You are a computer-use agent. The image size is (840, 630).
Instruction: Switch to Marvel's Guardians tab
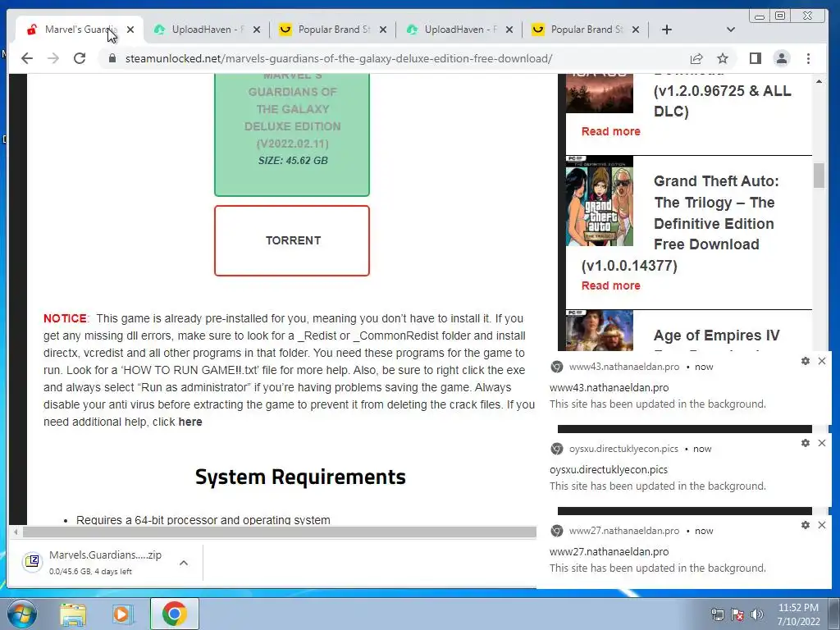(80, 30)
